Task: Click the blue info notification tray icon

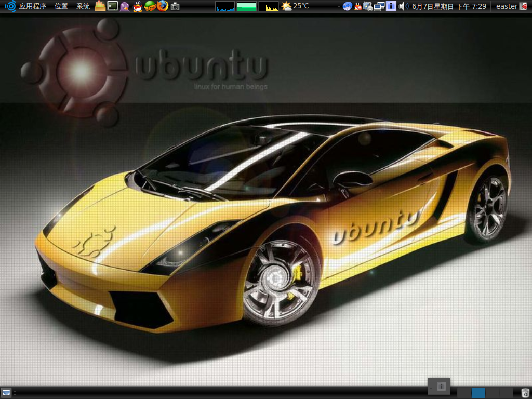Action: 391,6
